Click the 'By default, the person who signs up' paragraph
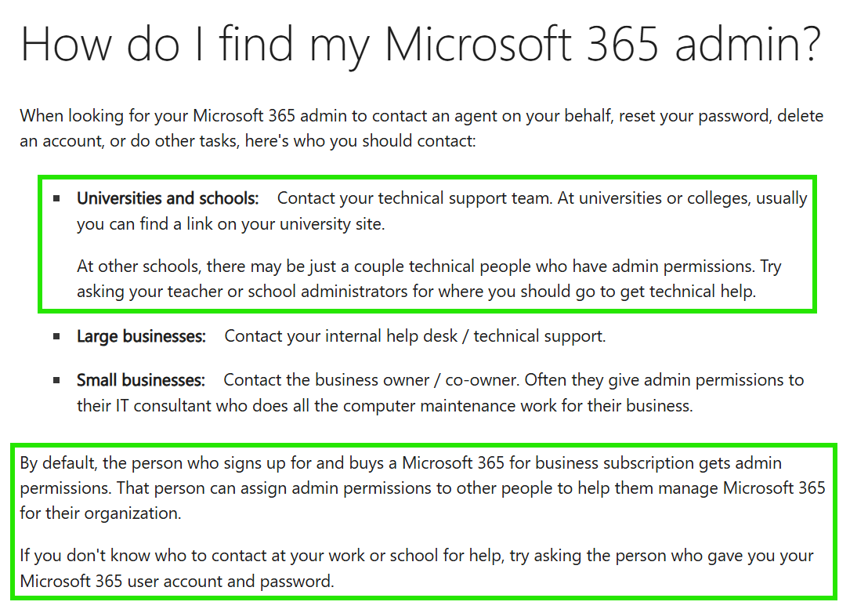 pos(422,488)
